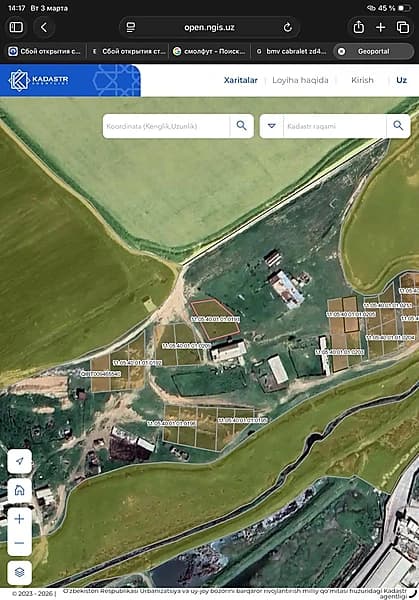The image size is (419, 600).
Task: Zoom in the map with plus
Action: (20, 519)
